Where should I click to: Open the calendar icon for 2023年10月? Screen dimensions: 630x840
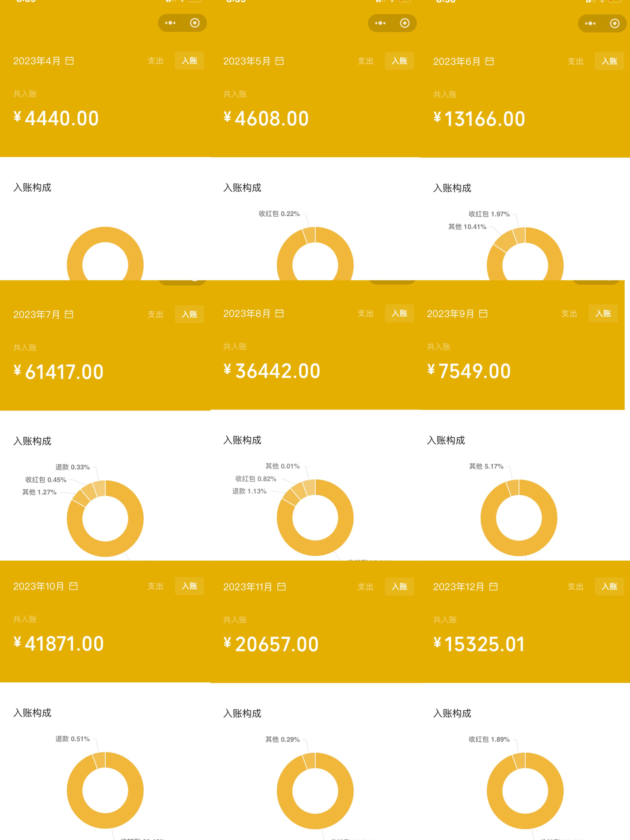click(74, 586)
